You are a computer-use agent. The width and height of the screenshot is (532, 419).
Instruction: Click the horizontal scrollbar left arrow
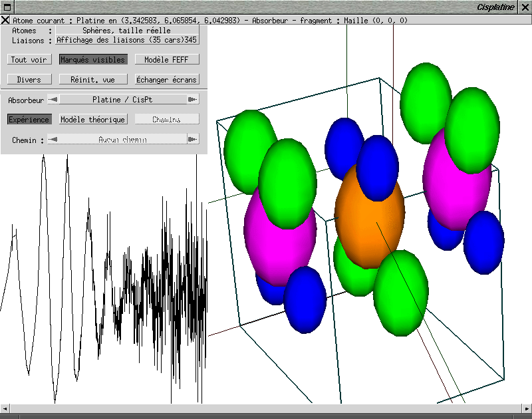tap(5, 408)
